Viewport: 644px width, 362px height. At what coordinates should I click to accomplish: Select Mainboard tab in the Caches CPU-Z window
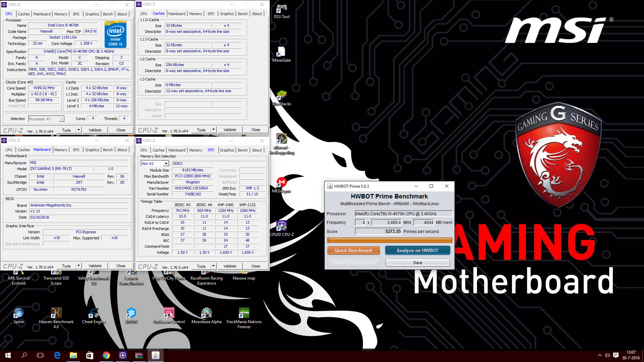(177, 14)
